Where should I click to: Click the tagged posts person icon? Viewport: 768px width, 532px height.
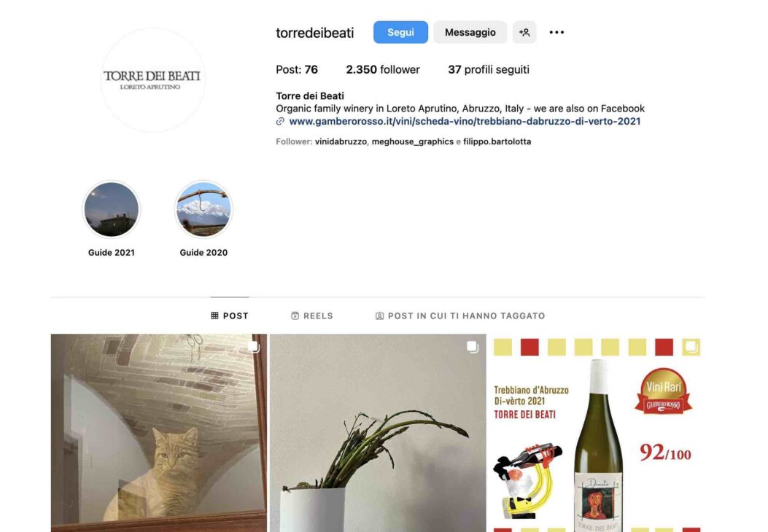pyautogui.click(x=379, y=316)
